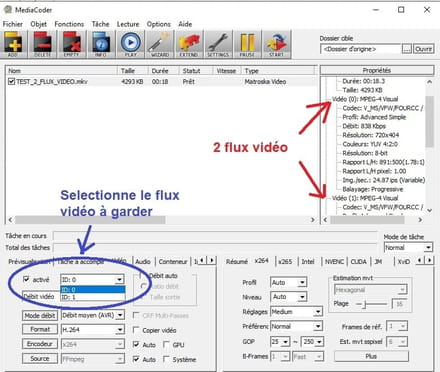This screenshot has height=372, width=440.
Task: Open the INFO toolbar icon
Action: coord(101,44)
